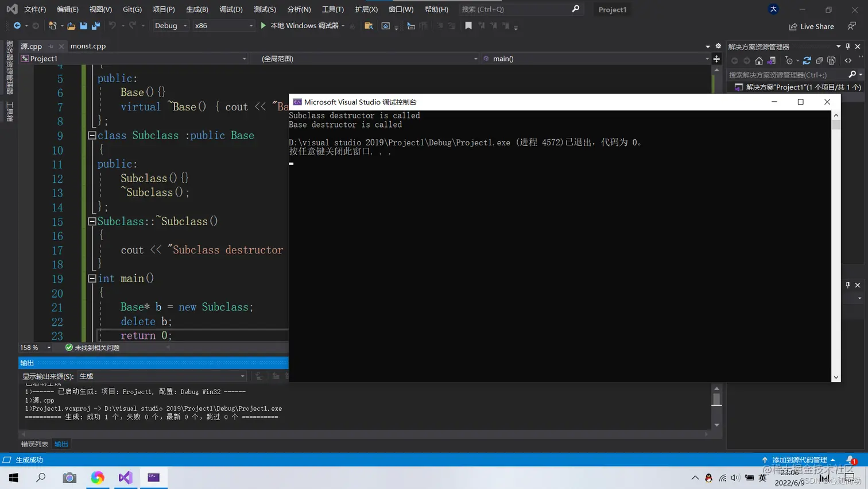Open the x86 platform dropdown
The width and height of the screenshot is (868, 489).
[x=223, y=26]
